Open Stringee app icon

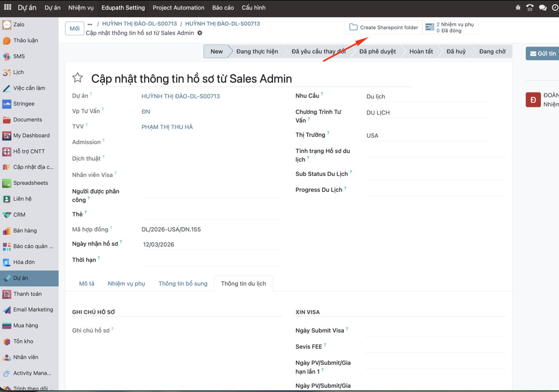tap(7, 104)
